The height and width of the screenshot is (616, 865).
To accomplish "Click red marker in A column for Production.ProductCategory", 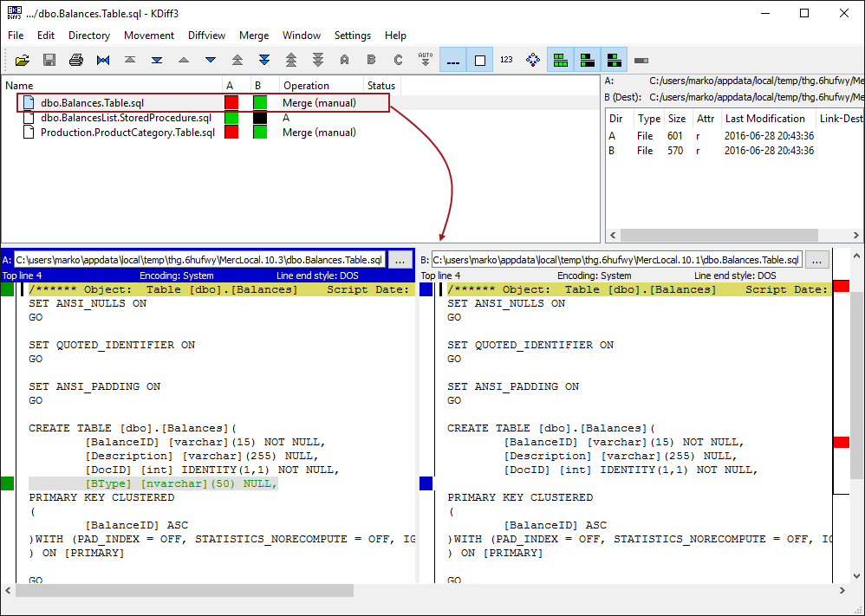I will tap(231, 133).
